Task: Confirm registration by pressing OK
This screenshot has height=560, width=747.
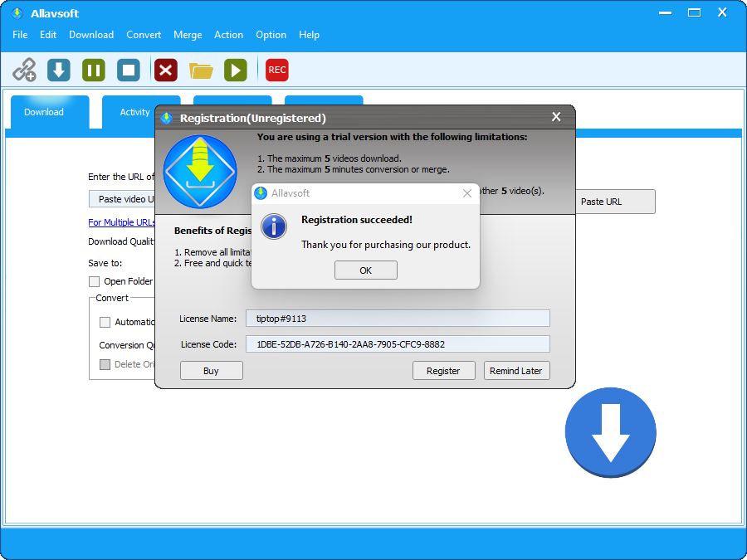Action: click(x=365, y=270)
